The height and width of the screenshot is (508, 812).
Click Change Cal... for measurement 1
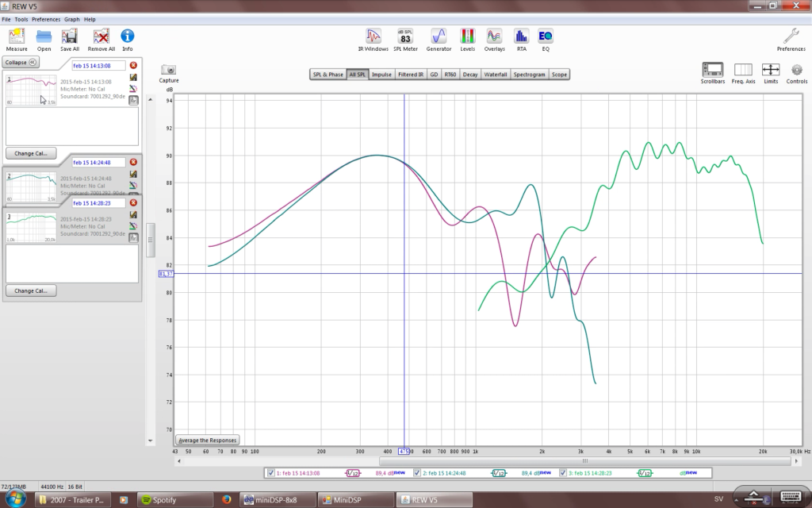point(31,153)
